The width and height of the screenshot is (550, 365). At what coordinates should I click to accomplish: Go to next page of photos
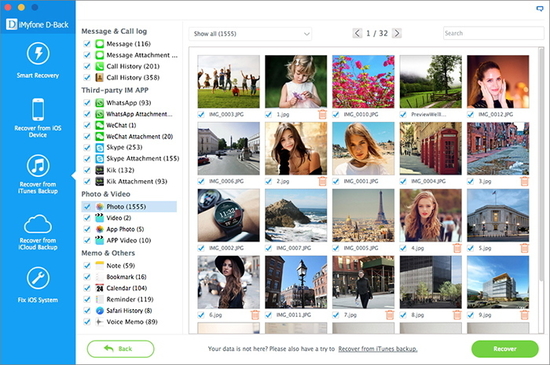[397, 33]
